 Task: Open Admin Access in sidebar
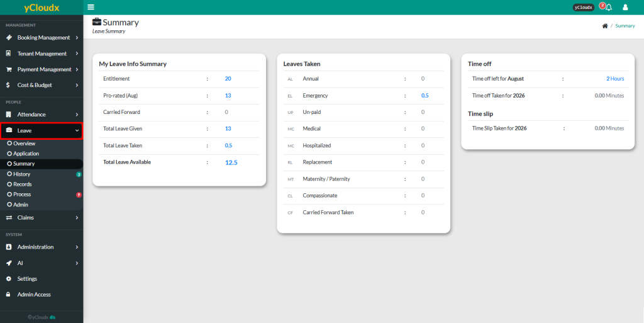[x=42, y=295]
